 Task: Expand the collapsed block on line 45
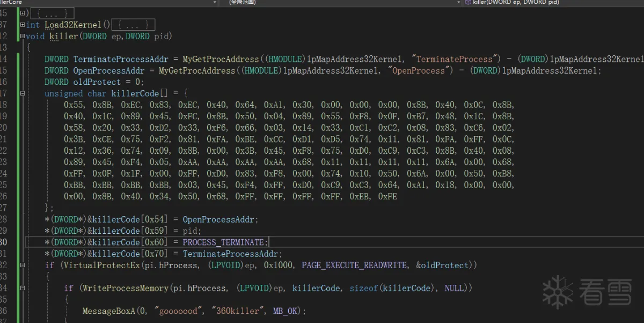tap(22, 13)
